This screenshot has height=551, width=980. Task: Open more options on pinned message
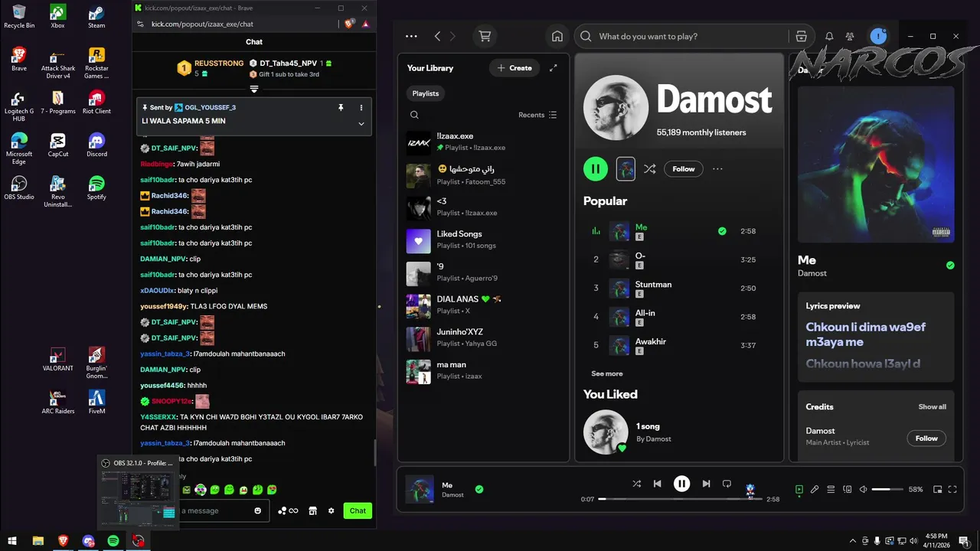(x=361, y=108)
